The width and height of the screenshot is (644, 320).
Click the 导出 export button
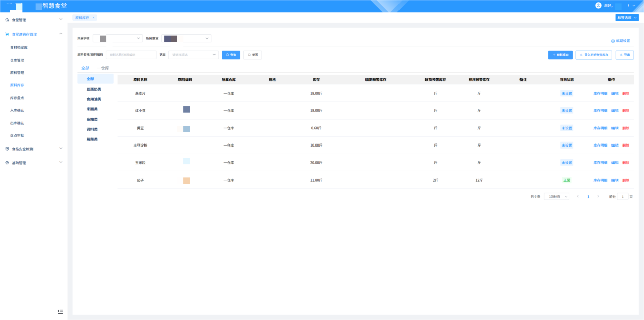point(624,55)
